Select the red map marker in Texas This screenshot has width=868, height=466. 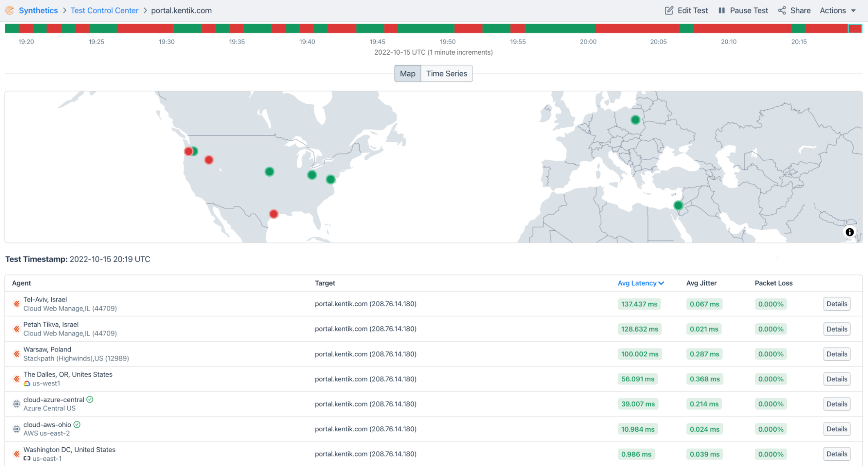tap(274, 214)
